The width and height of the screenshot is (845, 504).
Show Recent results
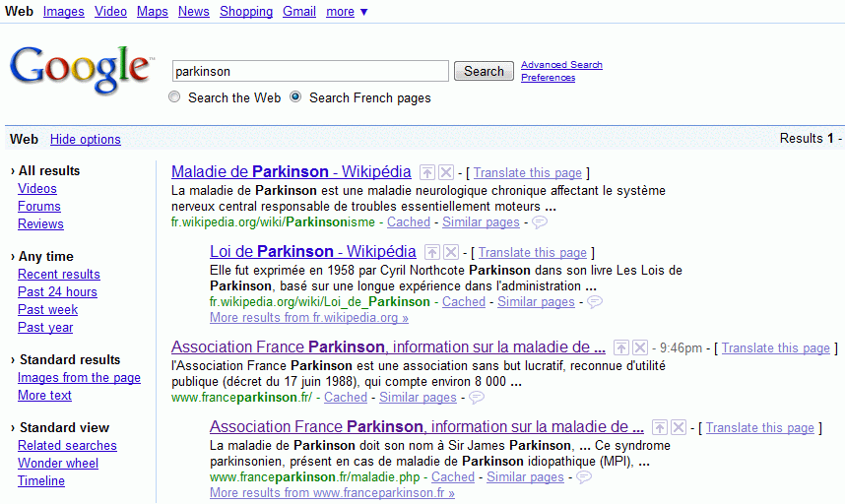(x=59, y=274)
